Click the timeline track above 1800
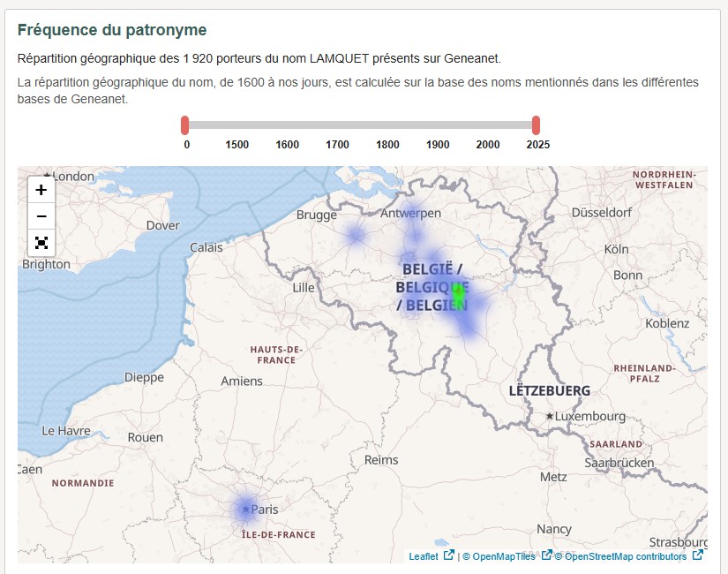Image resolution: width=728 pixels, height=574 pixels. 387,125
